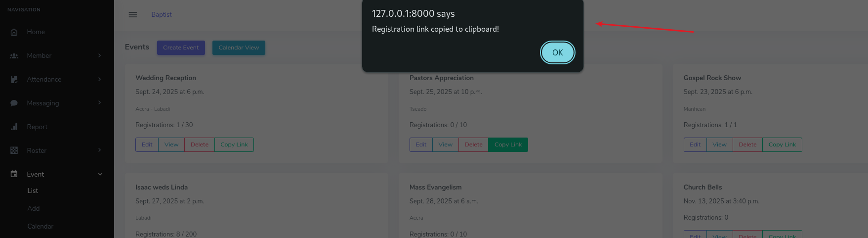The height and width of the screenshot is (238, 868).
Task: Click the Event calendar icon
Action: [x=14, y=174]
